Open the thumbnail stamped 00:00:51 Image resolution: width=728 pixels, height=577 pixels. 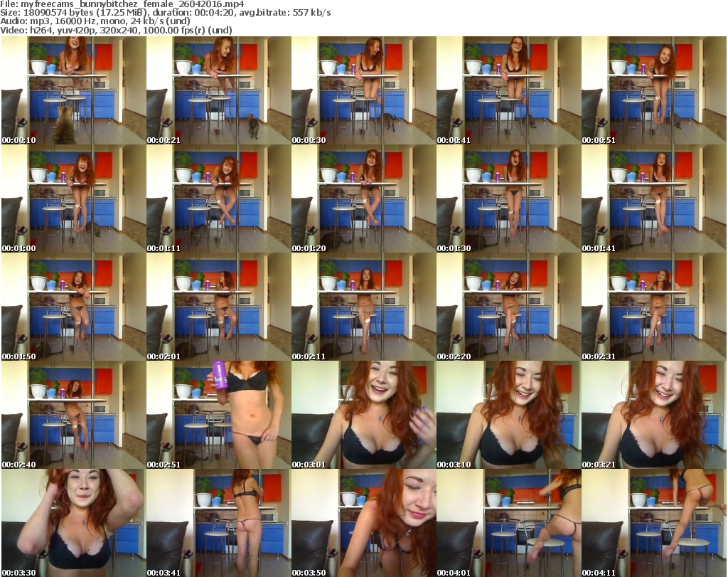click(654, 90)
